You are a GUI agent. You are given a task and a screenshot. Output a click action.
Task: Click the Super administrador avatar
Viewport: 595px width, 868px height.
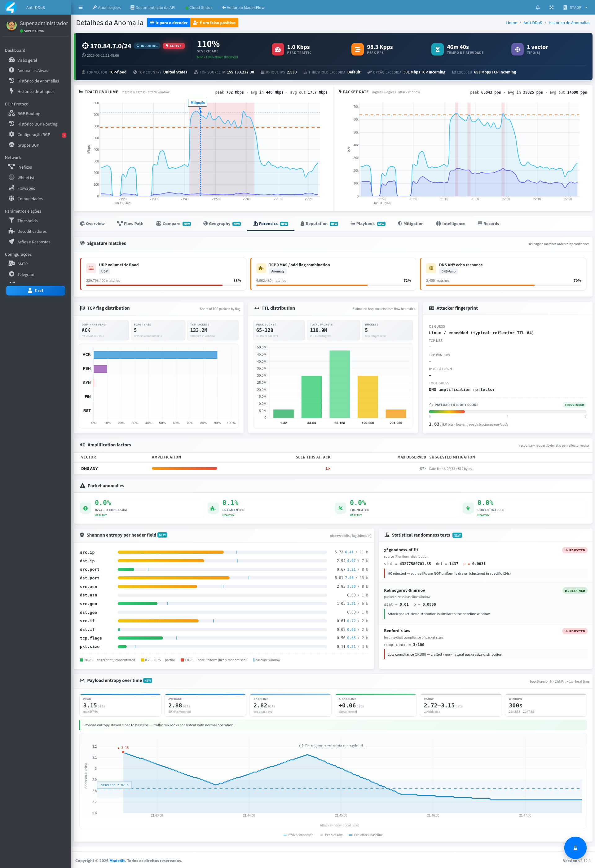click(11, 26)
